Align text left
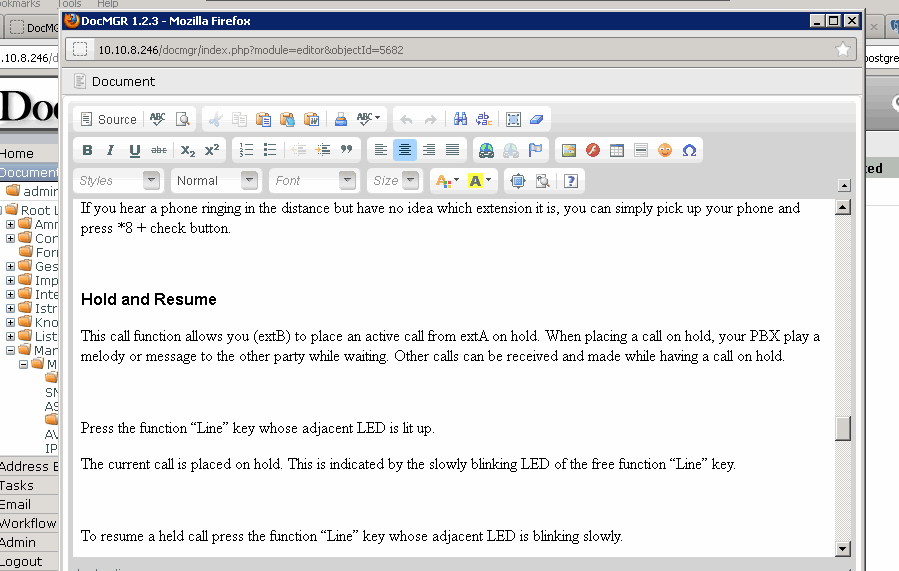899x571 pixels. pyautogui.click(x=381, y=150)
